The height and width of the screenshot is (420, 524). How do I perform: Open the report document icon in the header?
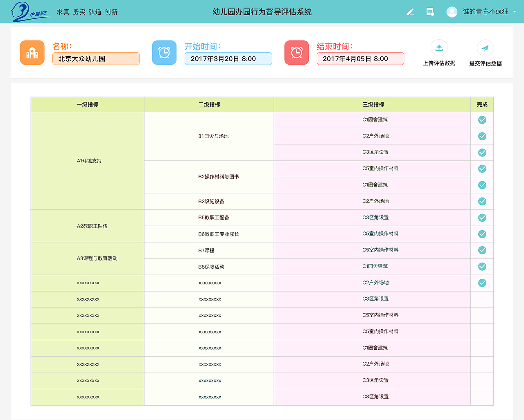430,12
